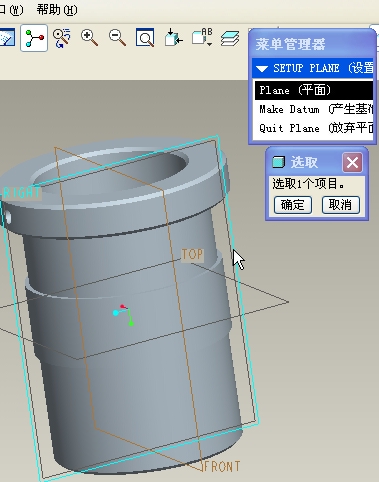The image size is (379, 482).
Task: Close the 选取 dialog with X
Action: [352, 162]
